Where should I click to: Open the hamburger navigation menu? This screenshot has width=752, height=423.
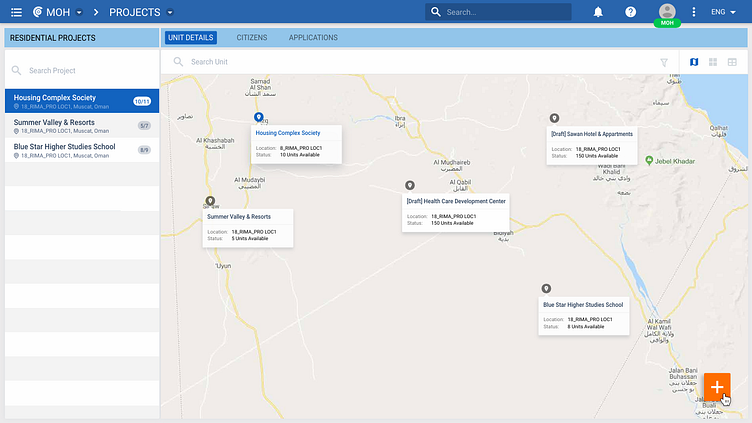point(16,12)
